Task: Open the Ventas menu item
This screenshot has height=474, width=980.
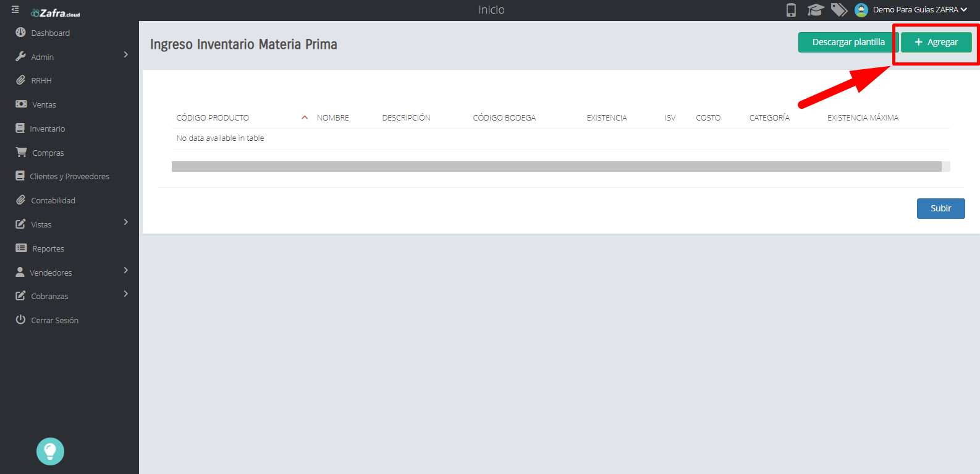Action: click(x=44, y=105)
